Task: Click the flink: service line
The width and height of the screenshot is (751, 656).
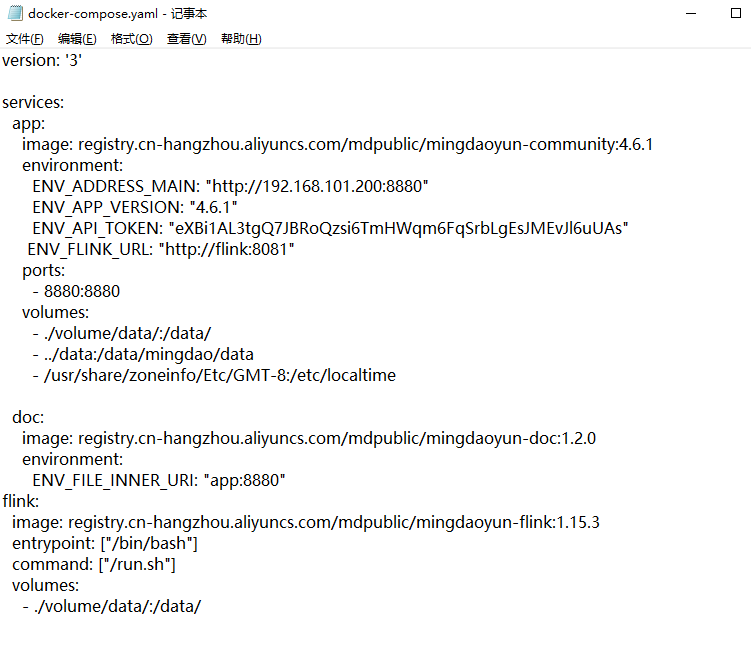Action: pyautogui.click(x=21, y=501)
